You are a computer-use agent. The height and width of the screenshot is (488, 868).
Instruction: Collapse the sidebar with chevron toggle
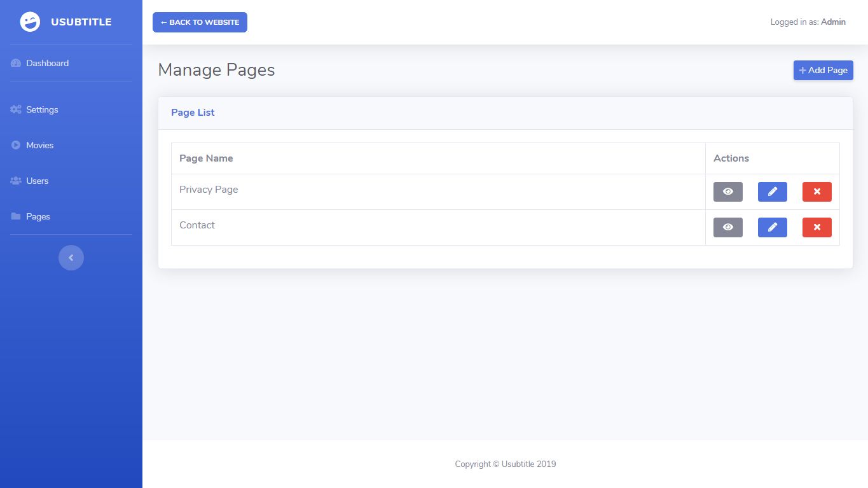point(71,258)
